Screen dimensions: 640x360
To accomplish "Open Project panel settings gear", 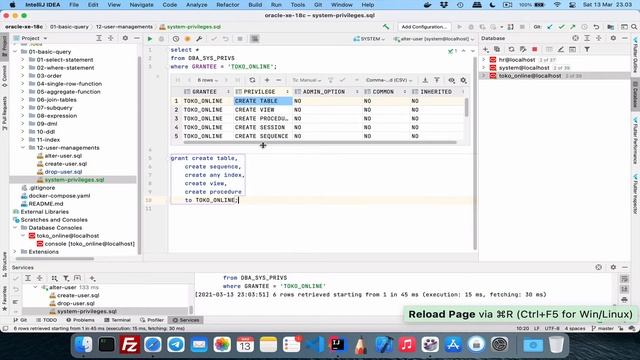I will click(125, 38).
